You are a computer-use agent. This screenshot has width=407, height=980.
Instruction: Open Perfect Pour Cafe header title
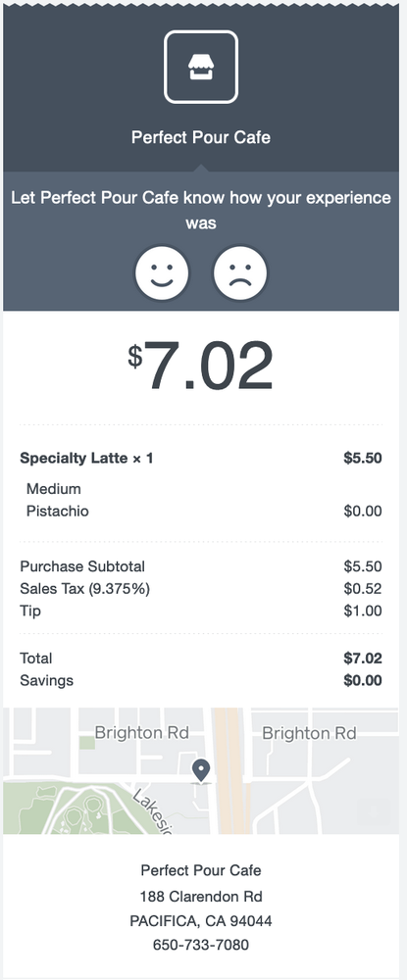coord(201,137)
